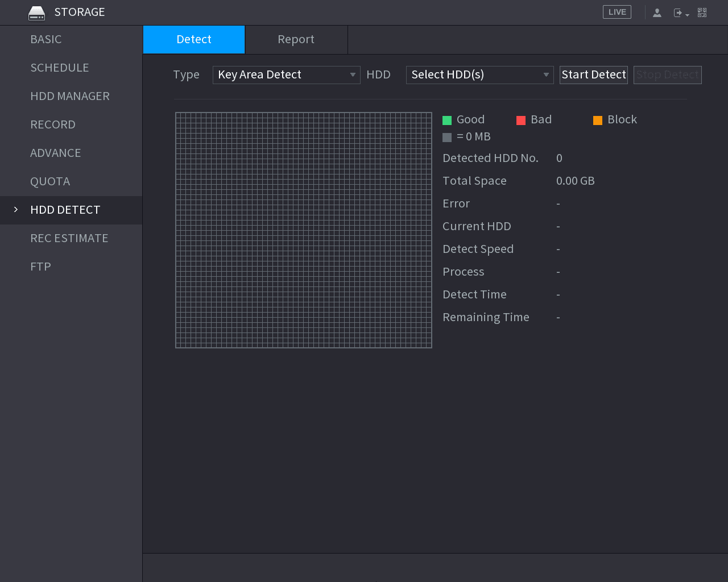This screenshot has width=728, height=582.
Task: Click the Error label
Action: point(456,203)
